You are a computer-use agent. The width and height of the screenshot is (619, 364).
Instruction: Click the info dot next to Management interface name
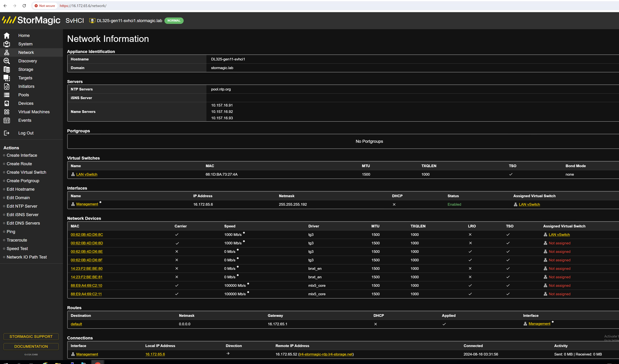(100, 202)
